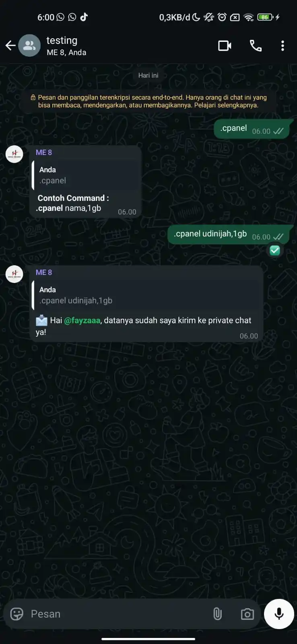
Task: Start a voice call with the group
Action: [x=256, y=45]
